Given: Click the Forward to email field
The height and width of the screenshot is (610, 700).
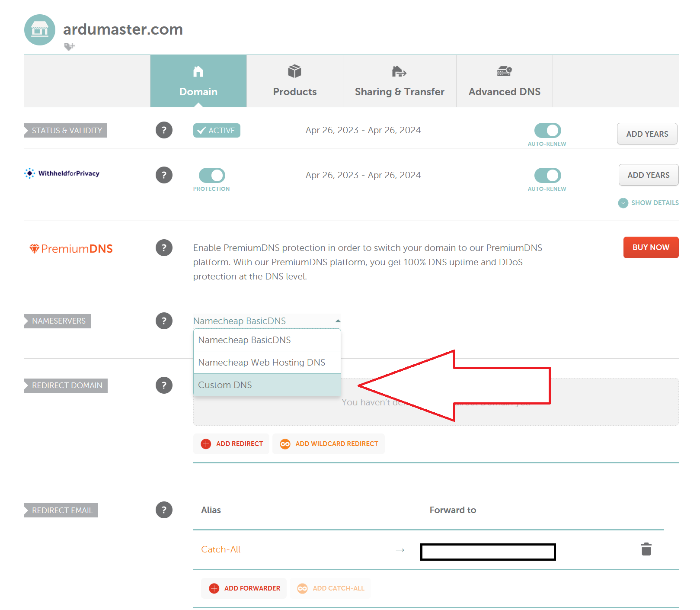Looking at the screenshot, I should pos(488,552).
